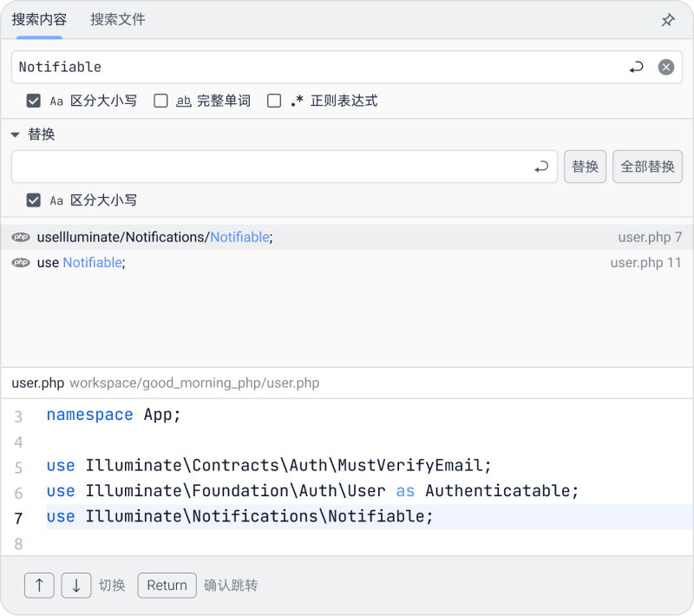Toggle replace 区分大小写 checkbox
Viewport: 694px width, 616px height.
[34, 200]
